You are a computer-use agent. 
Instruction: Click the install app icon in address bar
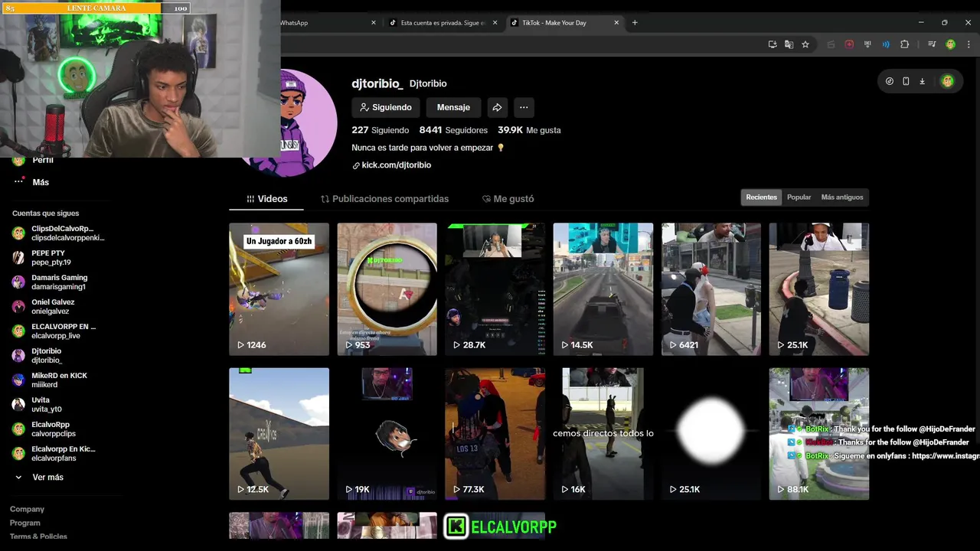pos(773,44)
